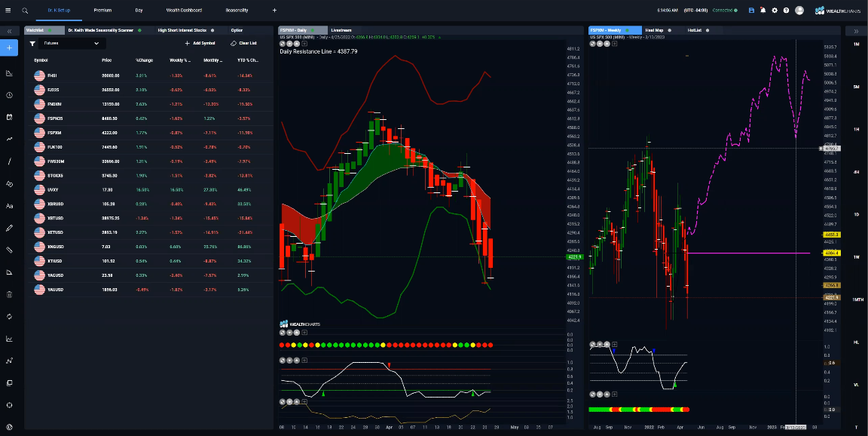The height and width of the screenshot is (436, 868).
Task: Click the yellow 4384.4 price label on weekly chart
Action: [x=833, y=253]
